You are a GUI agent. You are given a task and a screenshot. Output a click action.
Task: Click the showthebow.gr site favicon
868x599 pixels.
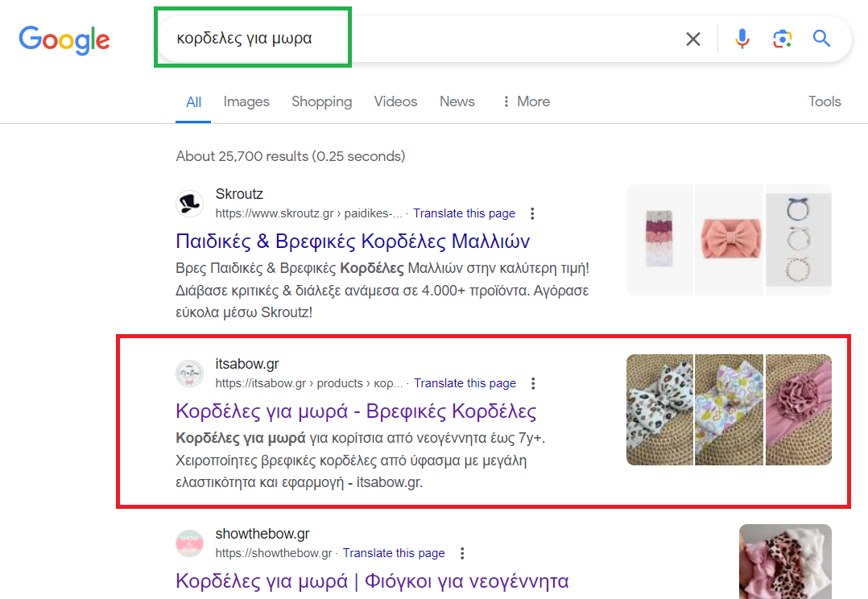pyautogui.click(x=189, y=543)
